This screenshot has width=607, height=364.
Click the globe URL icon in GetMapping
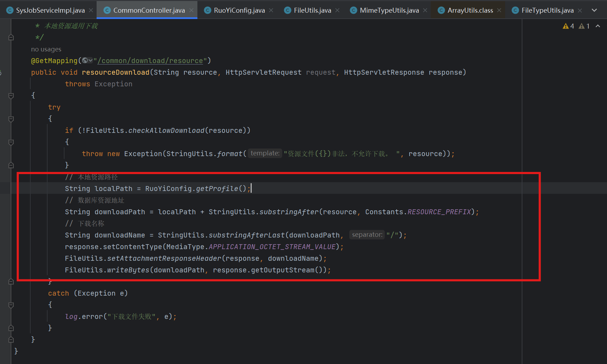pyautogui.click(x=85, y=61)
